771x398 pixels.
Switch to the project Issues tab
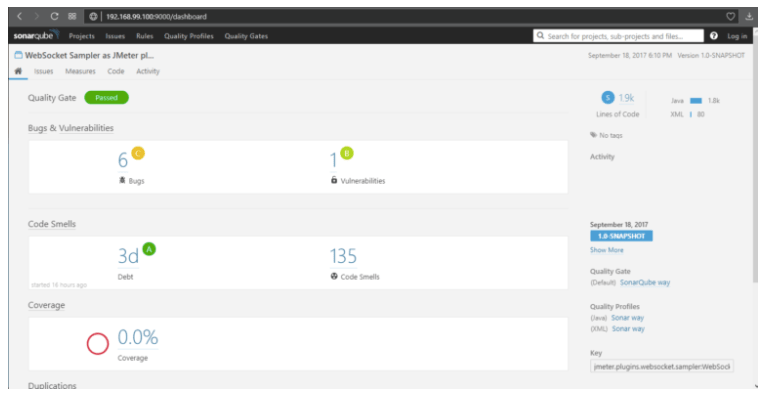pos(43,71)
